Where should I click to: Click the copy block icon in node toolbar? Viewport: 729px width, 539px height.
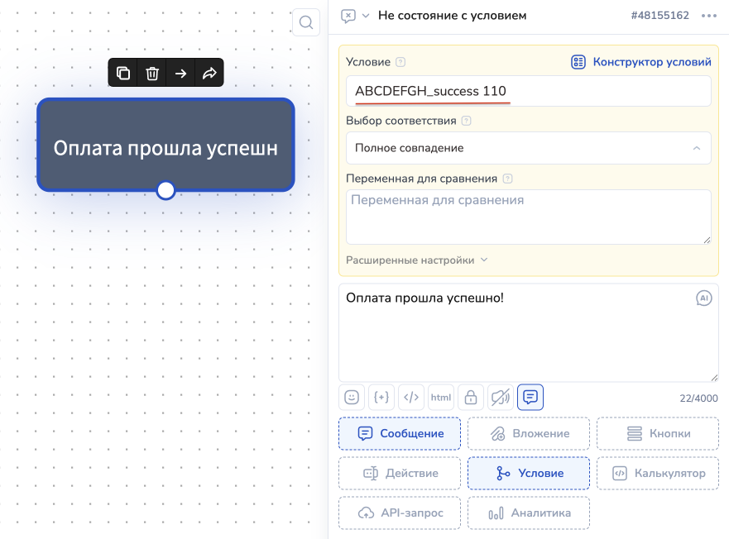[123, 73]
